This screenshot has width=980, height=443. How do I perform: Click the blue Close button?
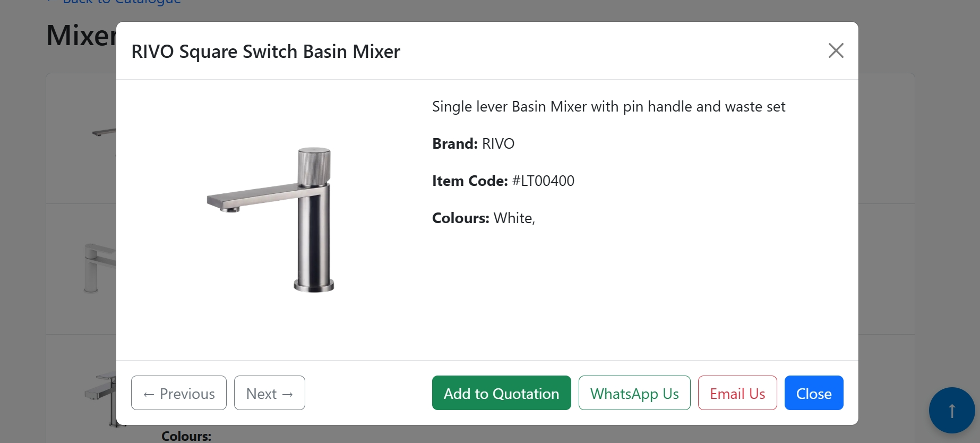[x=813, y=393]
